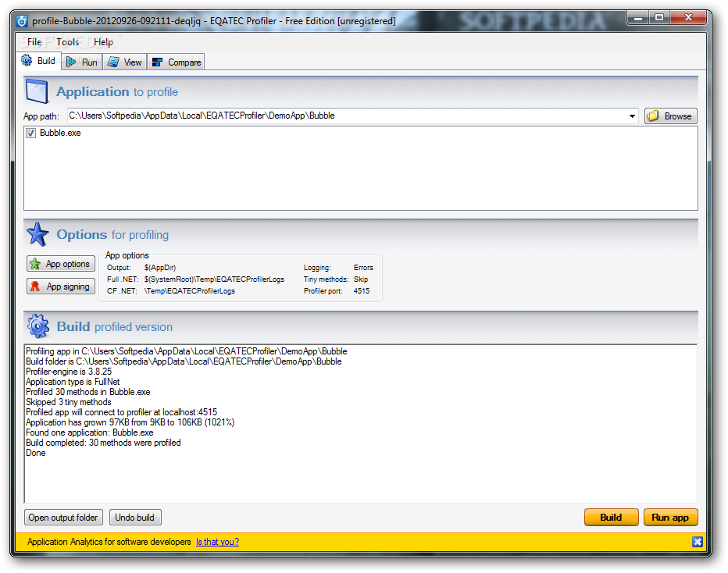Viewport: 728px width, 573px height.
Task: Open the File menu
Action: [34, 42]
